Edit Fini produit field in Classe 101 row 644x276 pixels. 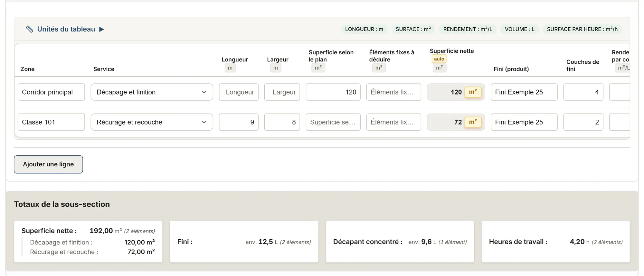coord(524,122)
